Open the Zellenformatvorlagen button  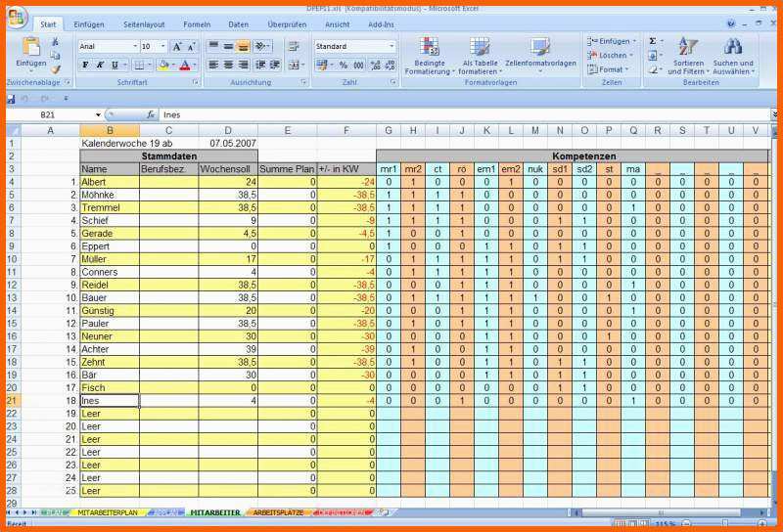[x=540, y=54]
